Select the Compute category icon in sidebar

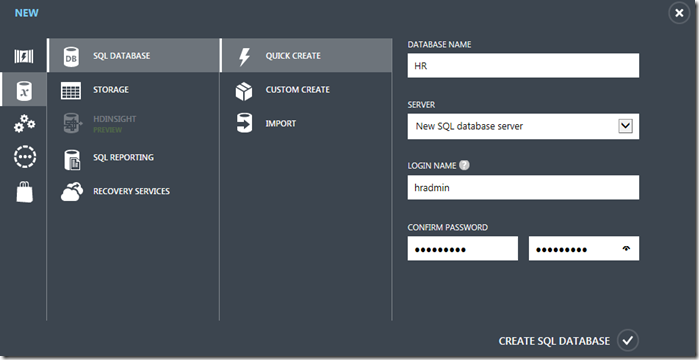pos(24,56)
